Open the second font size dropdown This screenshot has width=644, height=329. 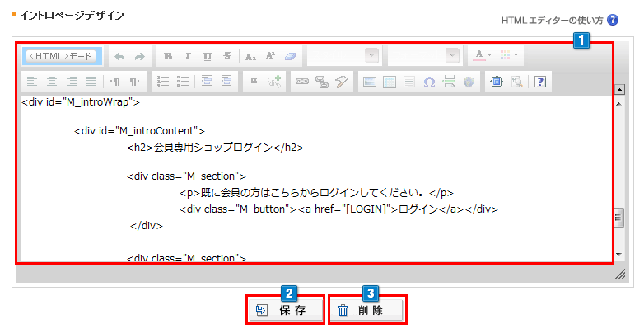tap(424, 55)
